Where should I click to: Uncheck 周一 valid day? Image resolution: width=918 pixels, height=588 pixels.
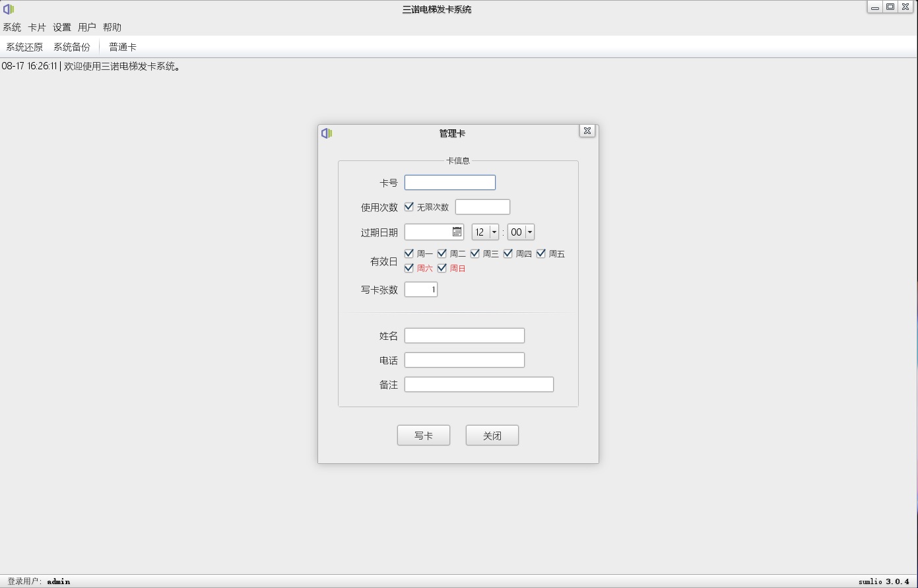point(409,253)
